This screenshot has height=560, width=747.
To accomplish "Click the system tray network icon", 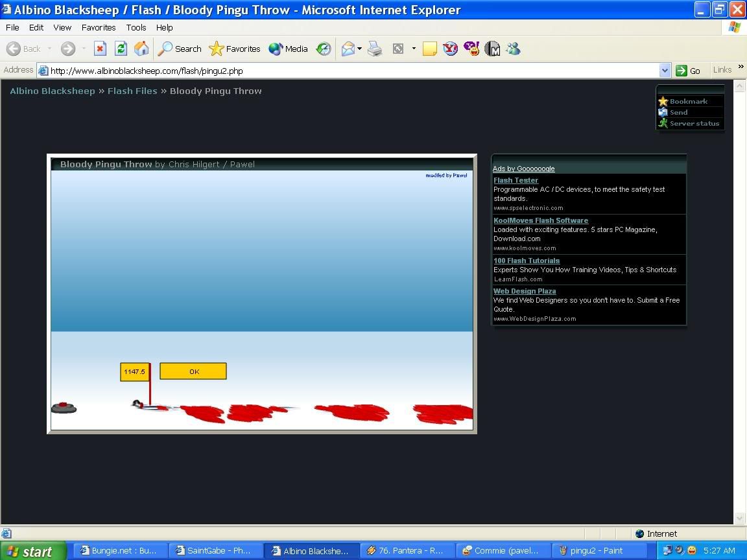I will tap(667, 550).
